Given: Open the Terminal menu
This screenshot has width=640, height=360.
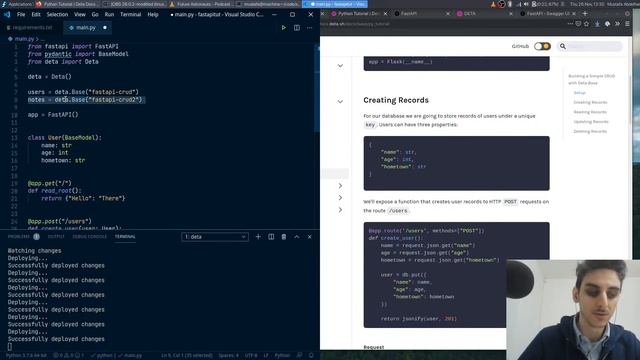Looking at the screenshot, I should (131, 14).
